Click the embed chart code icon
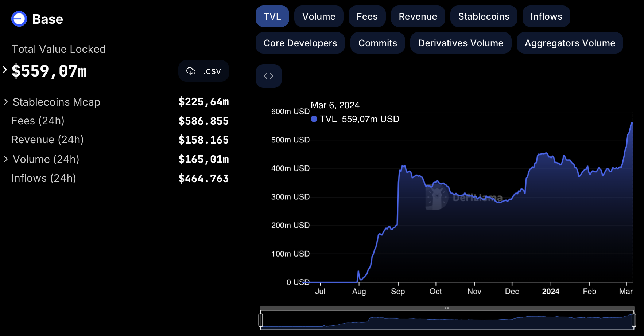 pos(269,76)
